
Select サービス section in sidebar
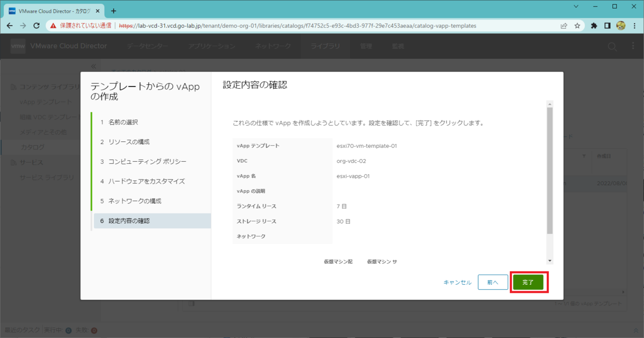(31, 162)
